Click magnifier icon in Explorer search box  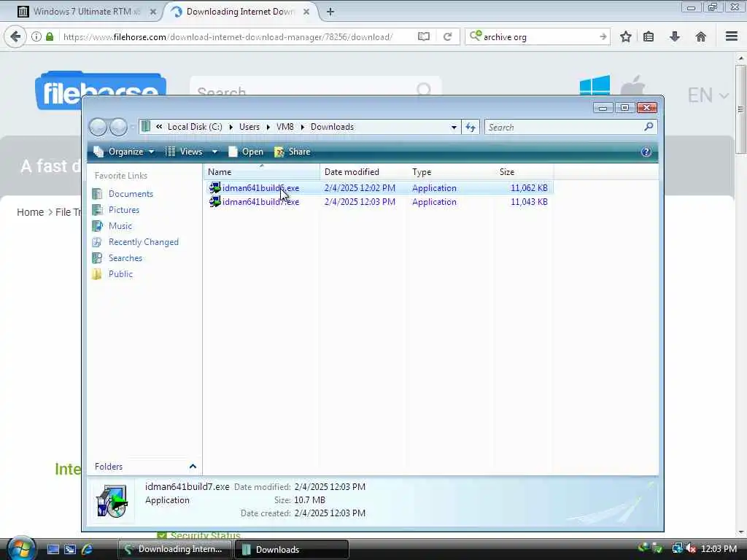click(x=649, y=127)
